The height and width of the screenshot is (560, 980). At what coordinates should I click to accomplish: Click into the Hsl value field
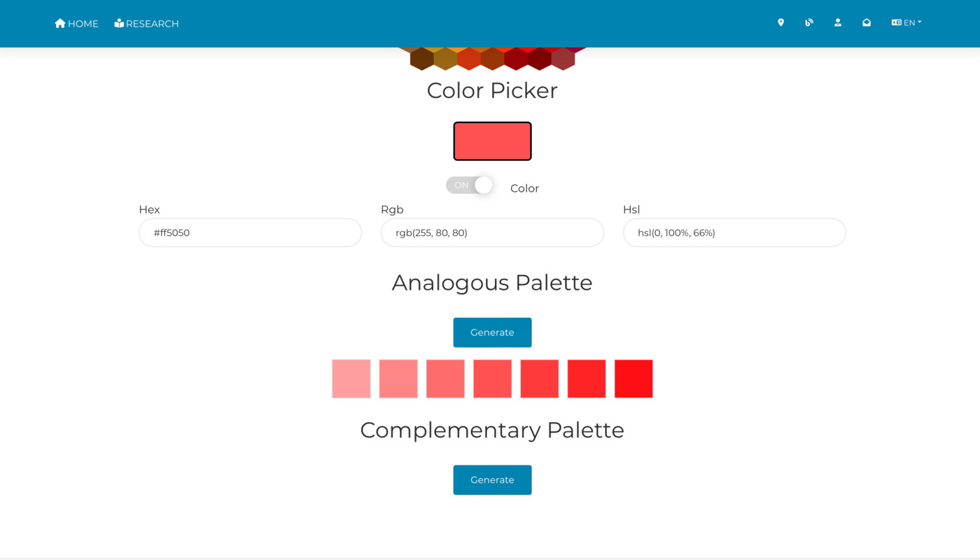(734, 232)
